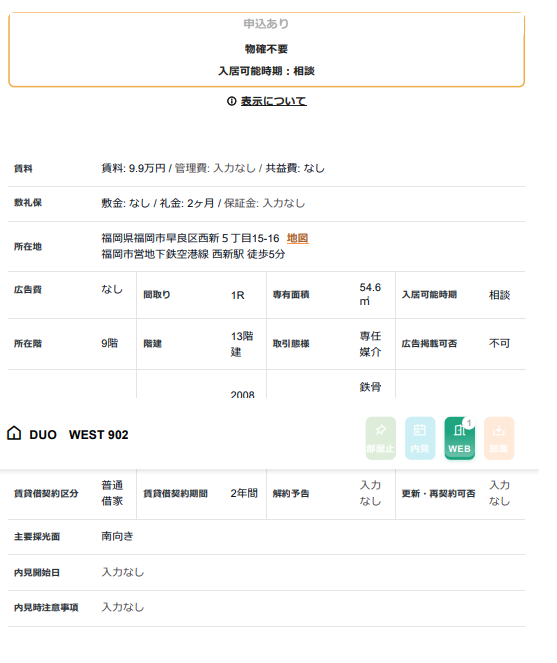Click the 福岡県福岡市早良区西新 address text

tap(190, 238)
